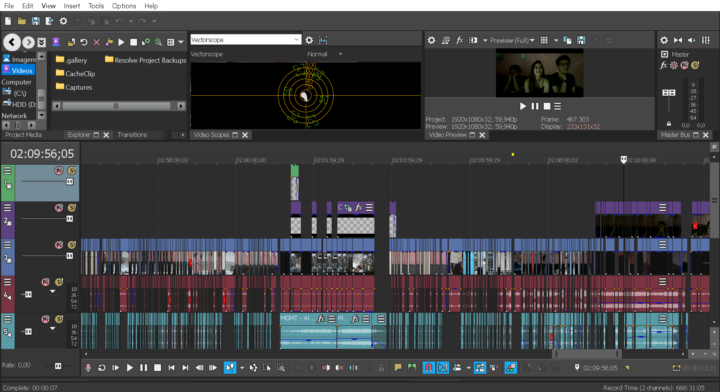
Task: Save preview snapshot to file
Action: coord(581,40)
